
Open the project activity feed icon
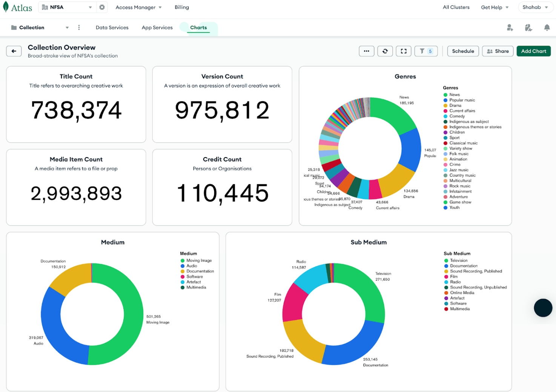528,28
